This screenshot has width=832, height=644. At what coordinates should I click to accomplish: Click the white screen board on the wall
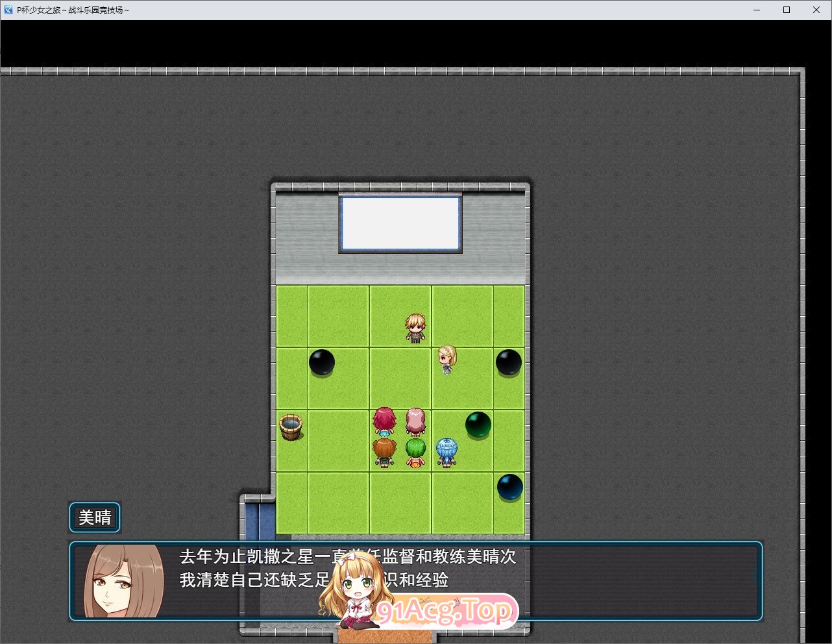400,223
